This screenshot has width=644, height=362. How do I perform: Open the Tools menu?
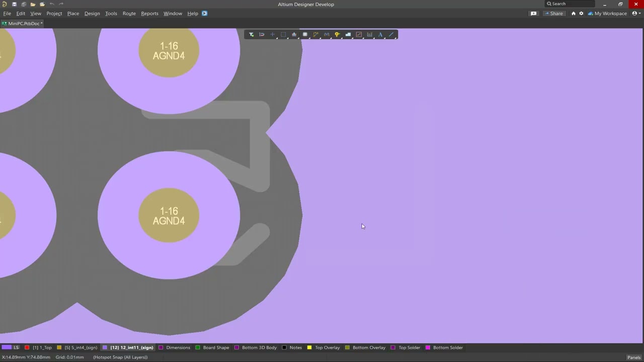(x=111, y=14)
